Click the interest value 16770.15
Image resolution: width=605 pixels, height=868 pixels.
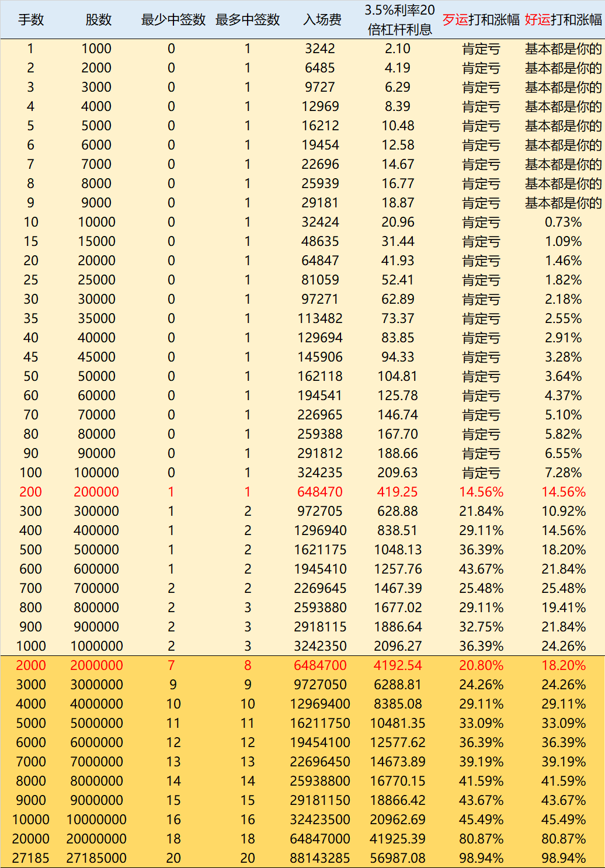point(398,781)
